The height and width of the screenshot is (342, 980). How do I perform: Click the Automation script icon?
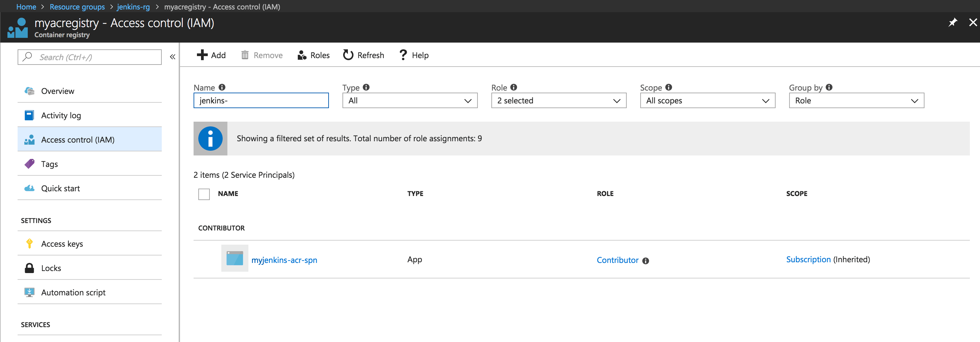29,292
